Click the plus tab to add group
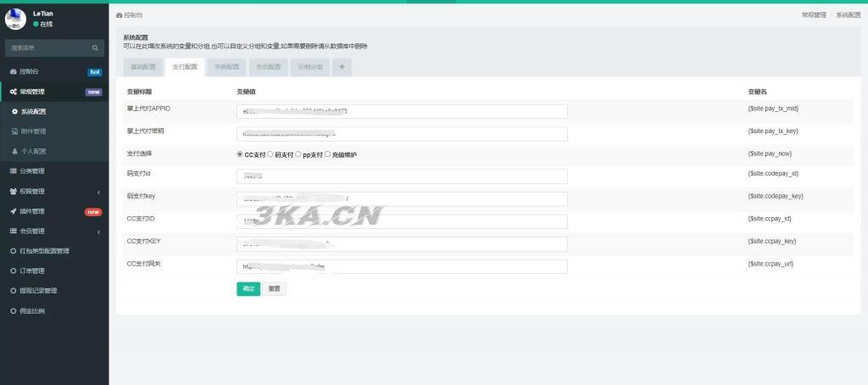The width and height of the screenshot is (868, 385). [x=342, y=67]
